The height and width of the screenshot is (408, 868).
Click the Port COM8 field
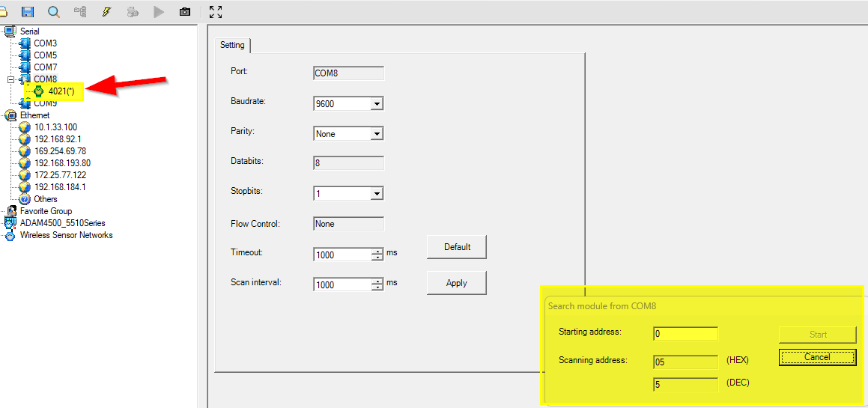[349, 73]
